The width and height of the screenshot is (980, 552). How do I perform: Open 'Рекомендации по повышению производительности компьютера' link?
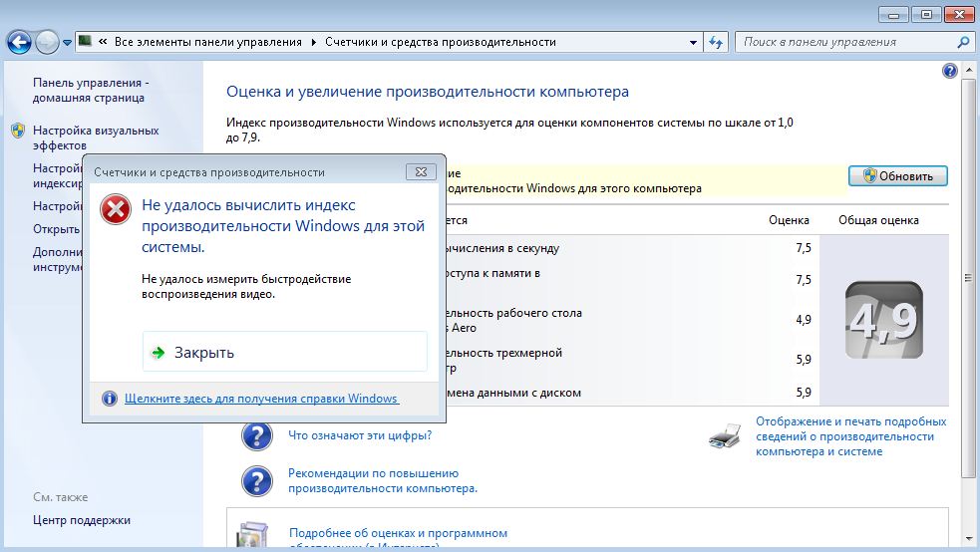pos(383,481)
